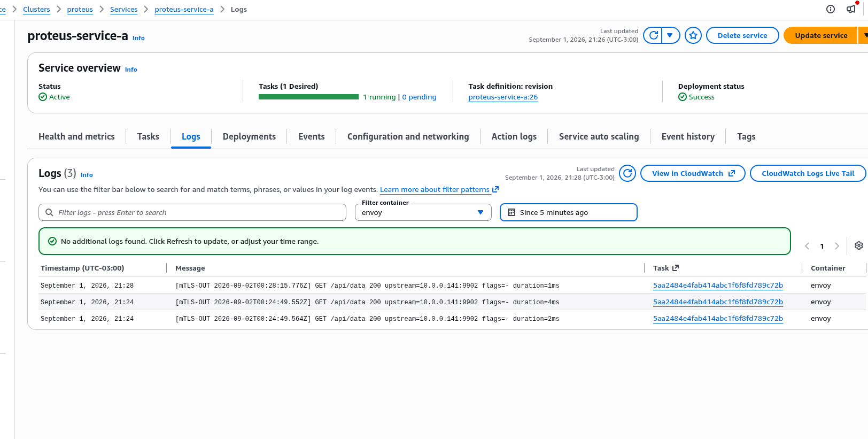
Task: Open Info link beside Logs heading
Action: coord(87,175)
